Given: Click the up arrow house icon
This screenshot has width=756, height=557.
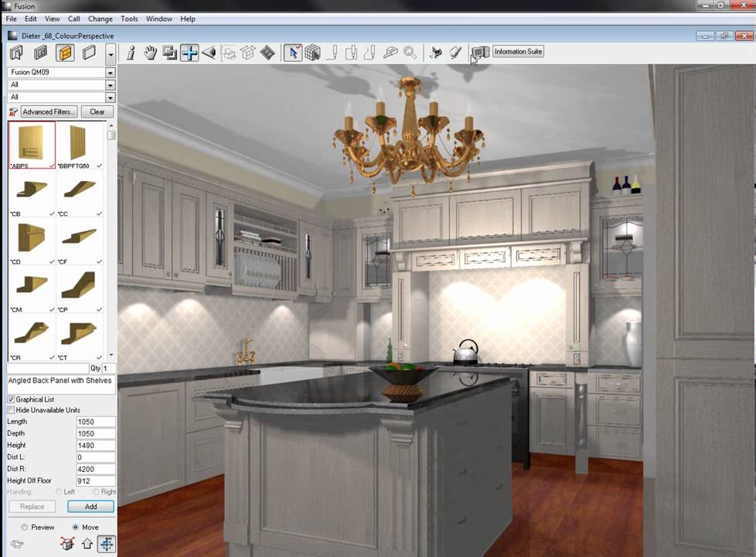Looking at the screenshot, I should pyautogui.click(x=87, y=544).
